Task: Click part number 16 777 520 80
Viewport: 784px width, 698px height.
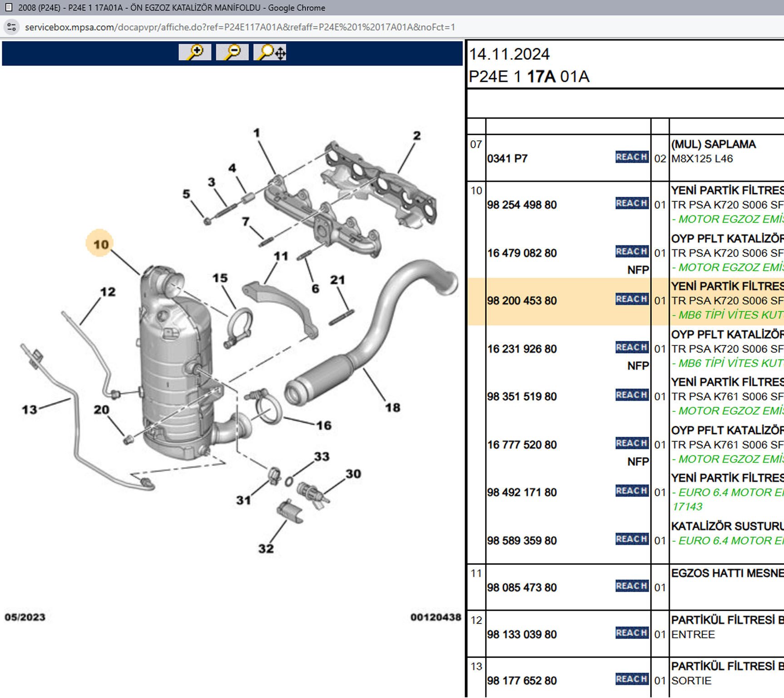Action: click(x=521, y=445)
